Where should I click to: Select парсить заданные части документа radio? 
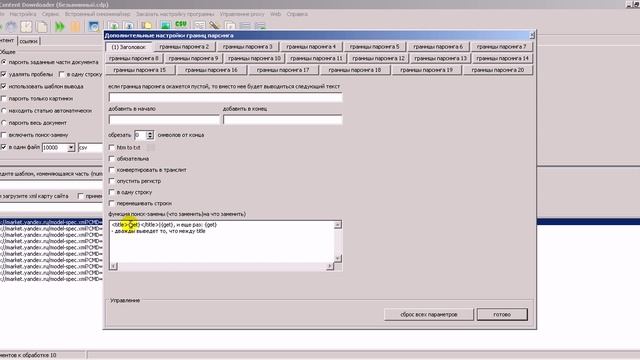coord(4,62)
